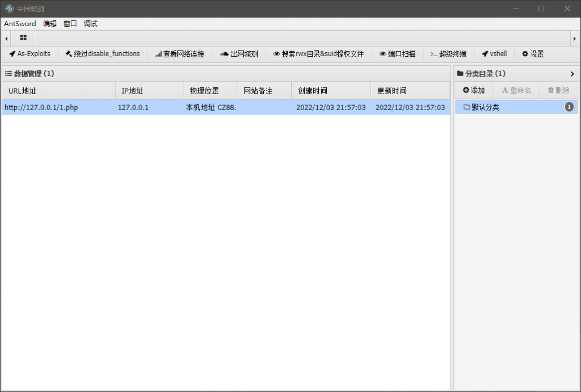The width and height of the screenshot is (581, 392).
Task: Launch 绕过disable_functions plugin
Action: 103,54
